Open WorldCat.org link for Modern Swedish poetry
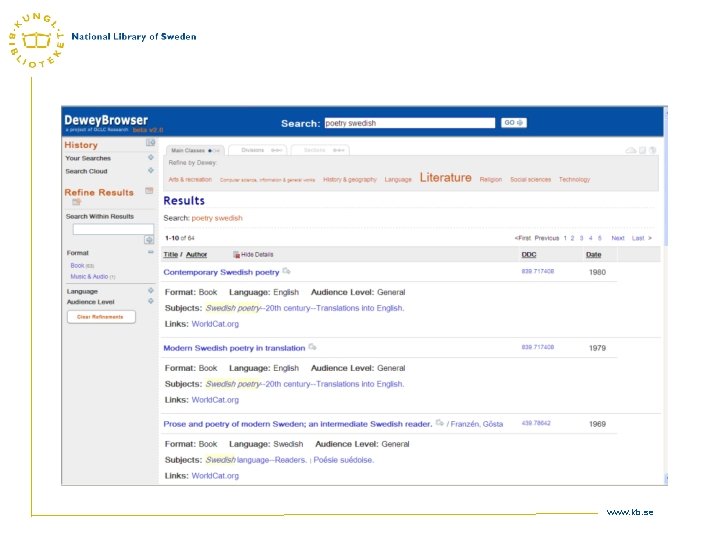 coord(215,399)
